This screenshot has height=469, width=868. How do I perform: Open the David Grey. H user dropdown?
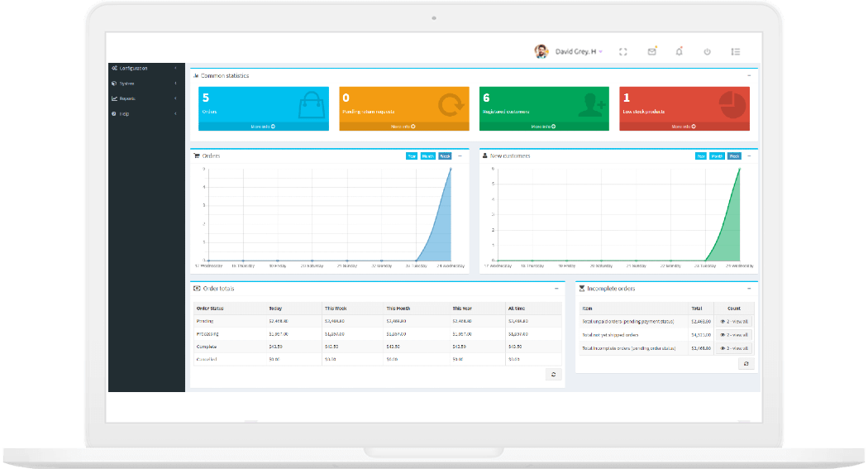click(x=578, y=51)
